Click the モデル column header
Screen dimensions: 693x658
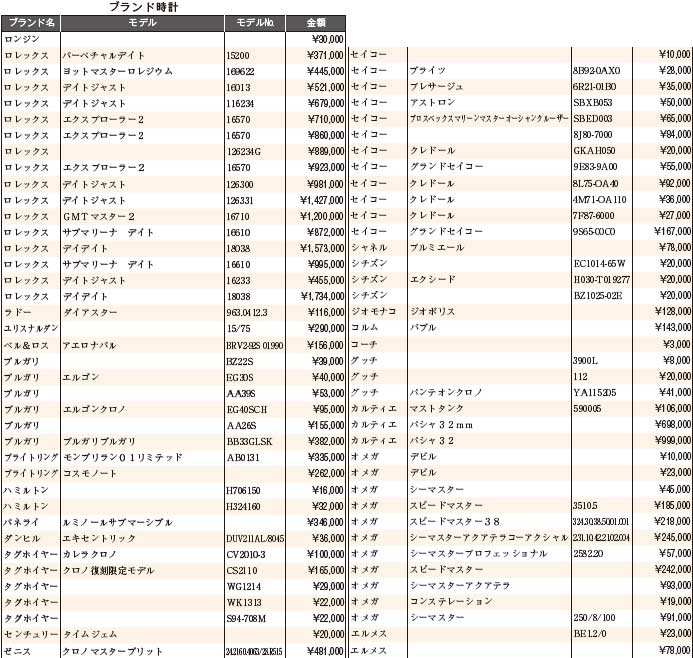142,23
